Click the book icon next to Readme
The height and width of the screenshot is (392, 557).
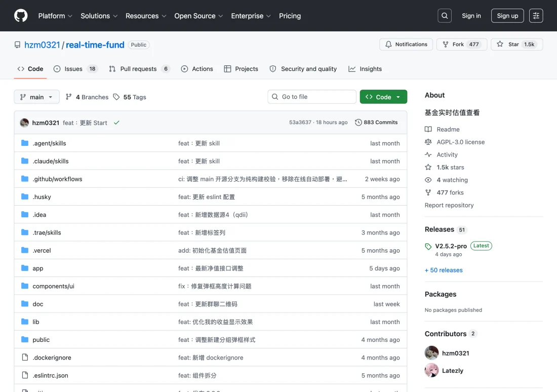pos(428,129)
